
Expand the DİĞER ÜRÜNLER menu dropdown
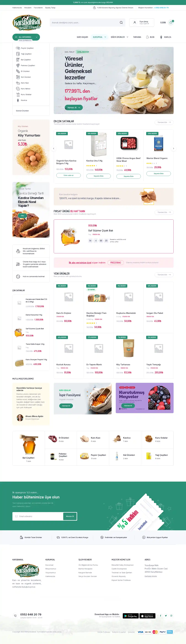119,37
